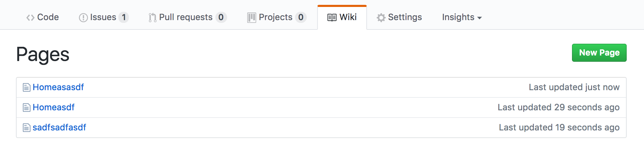
Task: Click the Settings gear icon
Action: click(381, 18)
